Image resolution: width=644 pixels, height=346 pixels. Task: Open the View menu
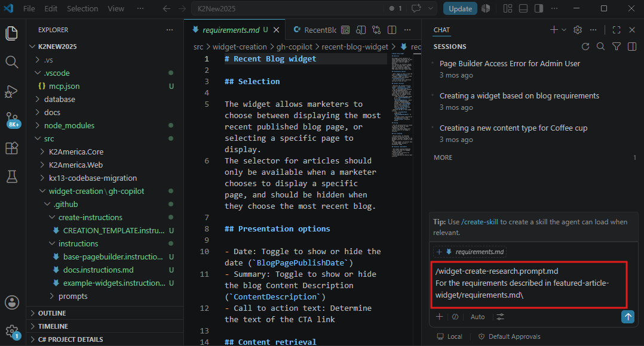(116, 8)
